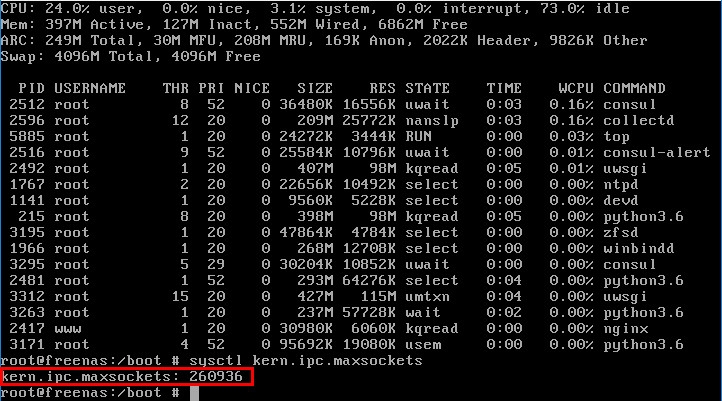The image size is (722, 401).
Task: Click the 115M resident memory value
Action: [x=378, y=296]
